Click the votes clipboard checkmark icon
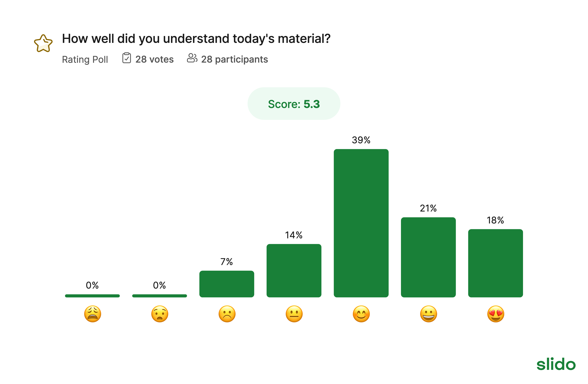 point(126,58)
